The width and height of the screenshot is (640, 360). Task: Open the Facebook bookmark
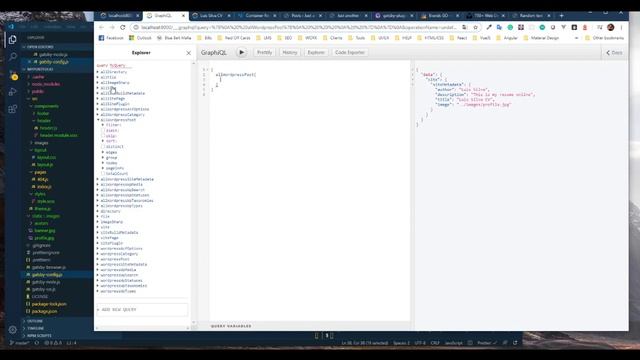(111, 38)
